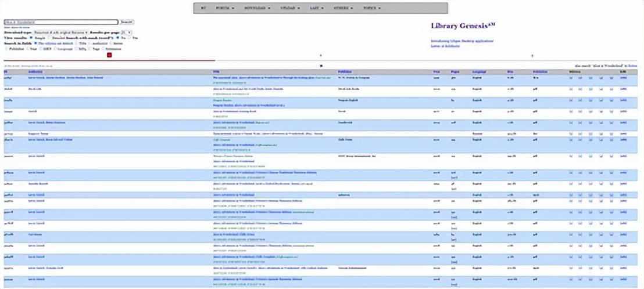
Task: Select No for search with mask
Action: 117,38
